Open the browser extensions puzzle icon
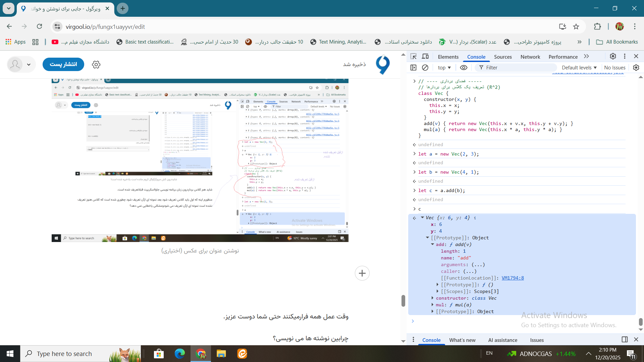644x362 pixels. click(597, 26)
